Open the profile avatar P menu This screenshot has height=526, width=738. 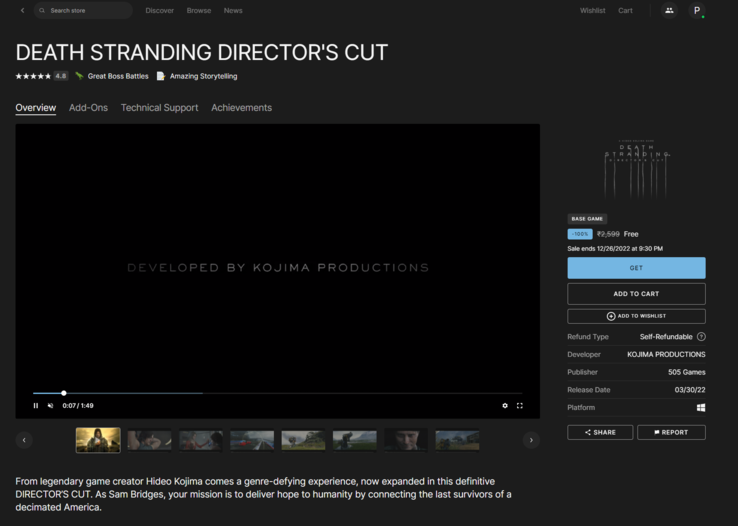coord(697,10)
